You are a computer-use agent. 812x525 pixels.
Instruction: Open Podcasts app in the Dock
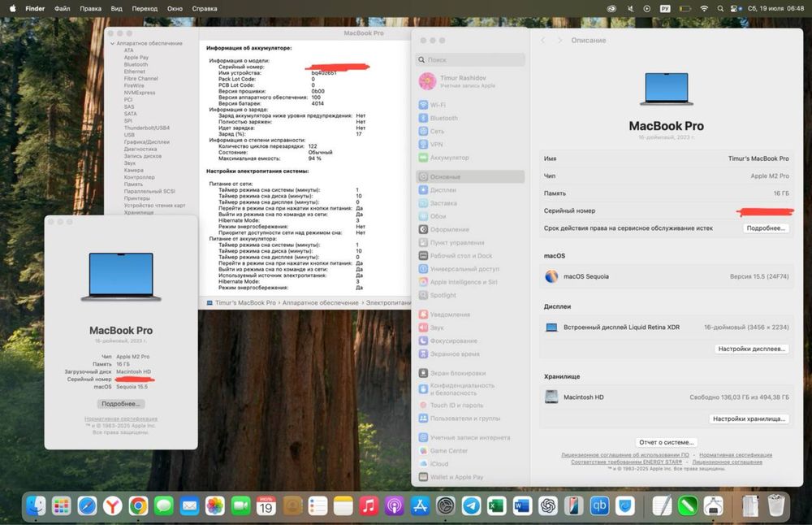point(394,505)
